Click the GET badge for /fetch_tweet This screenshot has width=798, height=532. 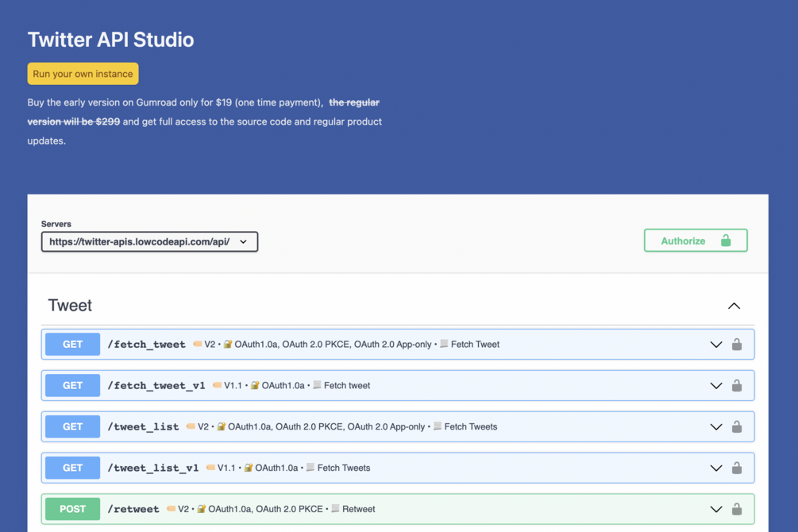point(72,345)
